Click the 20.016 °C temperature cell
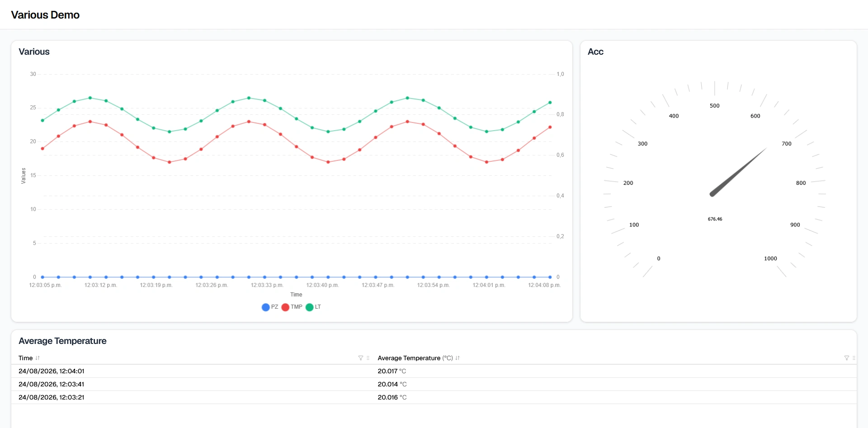 pos(392,397)
